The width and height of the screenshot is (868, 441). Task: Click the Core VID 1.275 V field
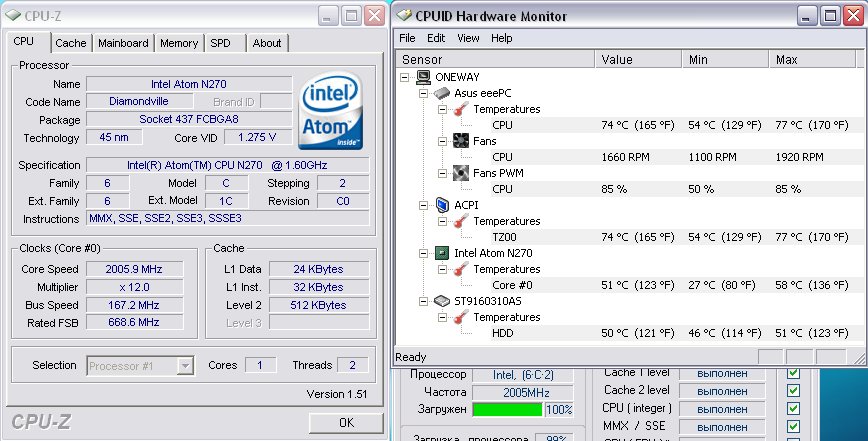(258, 137)
